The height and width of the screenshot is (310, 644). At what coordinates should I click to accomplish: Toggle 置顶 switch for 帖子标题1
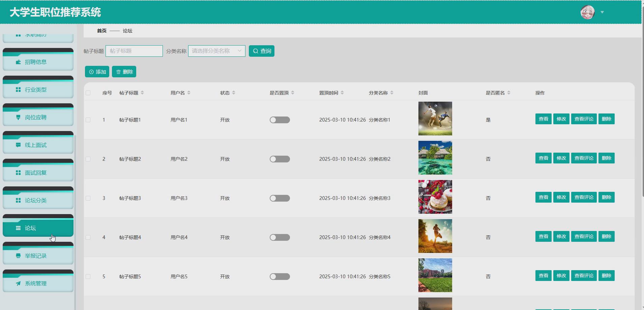pos(280,120)
